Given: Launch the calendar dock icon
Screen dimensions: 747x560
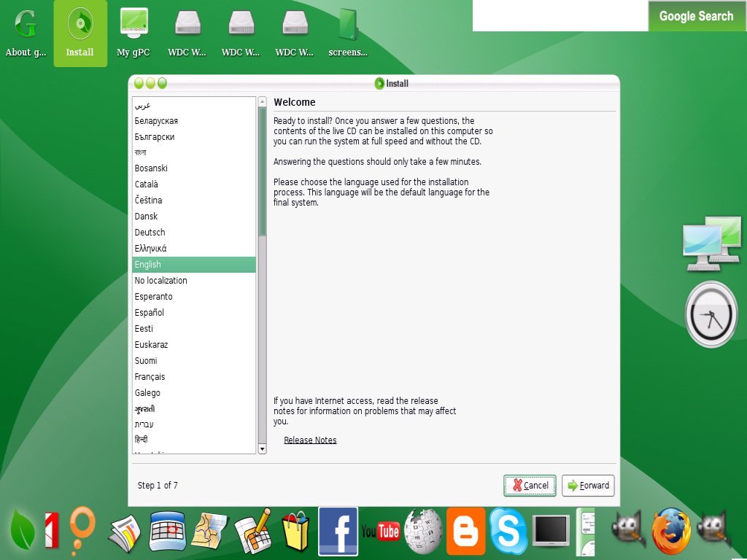Looking at the screenshot, I should click(x=167, y=532).
